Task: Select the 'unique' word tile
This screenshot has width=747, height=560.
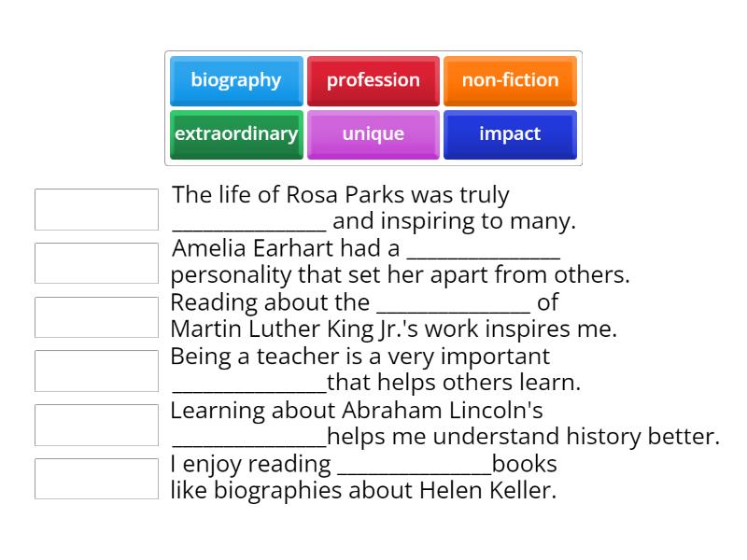Action: [373, 133]
